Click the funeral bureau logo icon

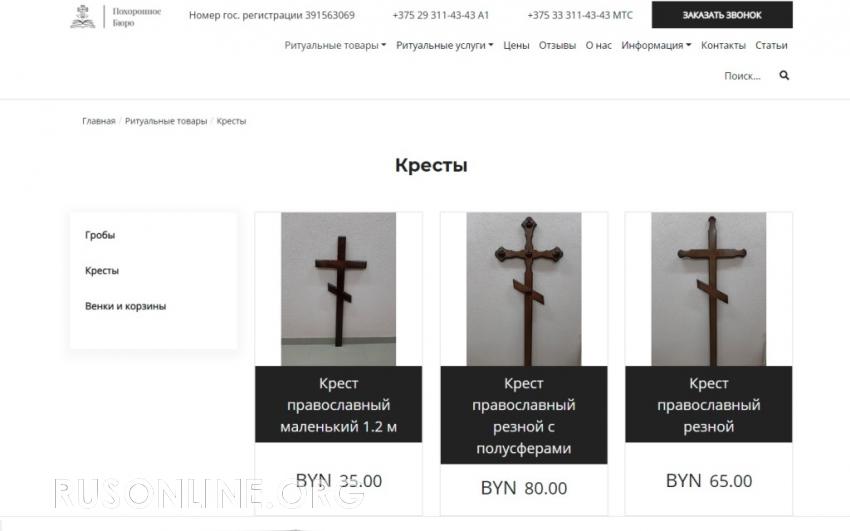point(83,16)
